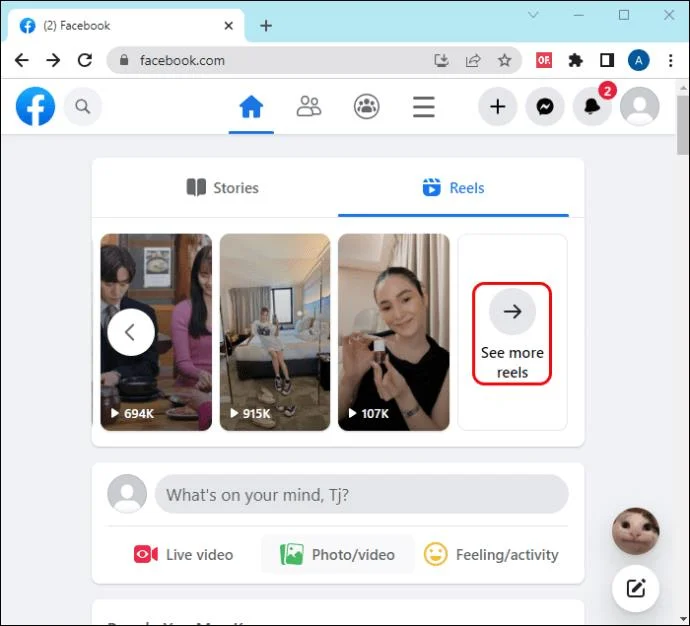Click the new message compose icon
This screenshot has width=690, height=626.
635,588
